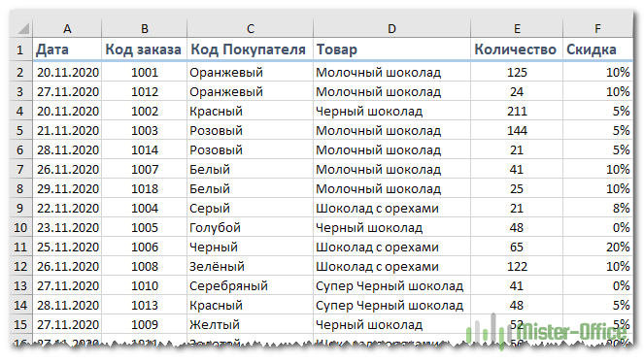Click the Товар header cell
The width and height of the screenshot is (644, 363).
[x=391, y=49]
